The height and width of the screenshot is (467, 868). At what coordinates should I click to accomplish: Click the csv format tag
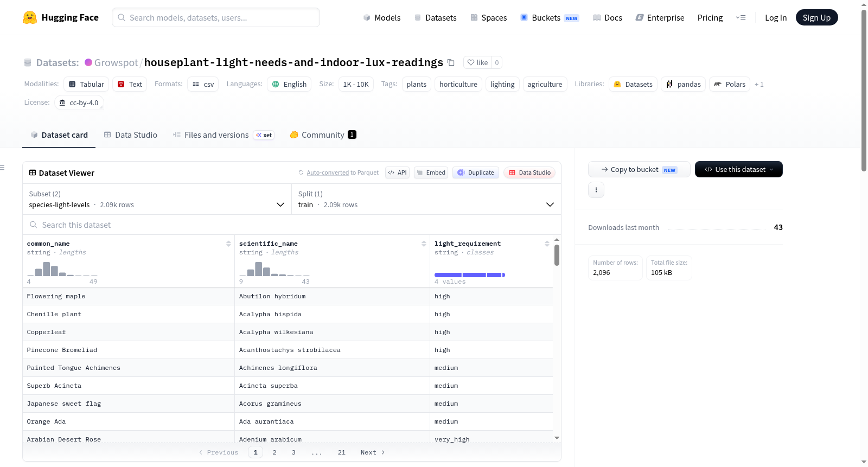coord(203,84)
